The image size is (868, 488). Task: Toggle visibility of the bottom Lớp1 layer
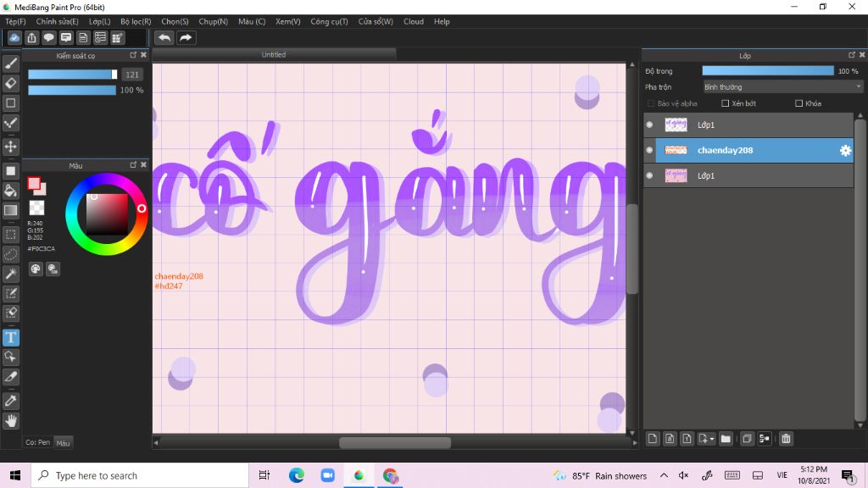click(x=649, y=175)
